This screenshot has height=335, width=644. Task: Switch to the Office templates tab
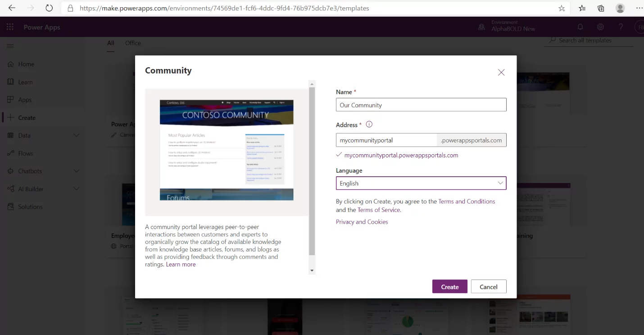click(x=133, y=43)
